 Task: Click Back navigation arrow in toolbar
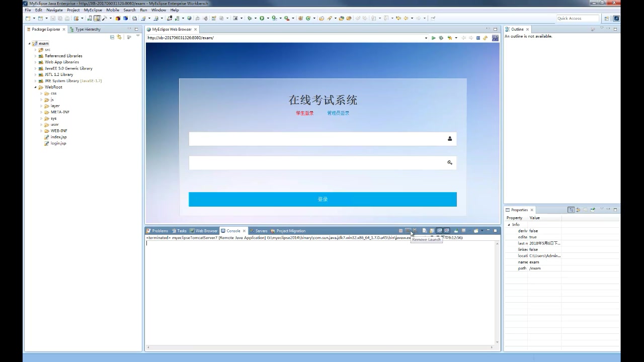pyautogui.click(x=406, y=19)
